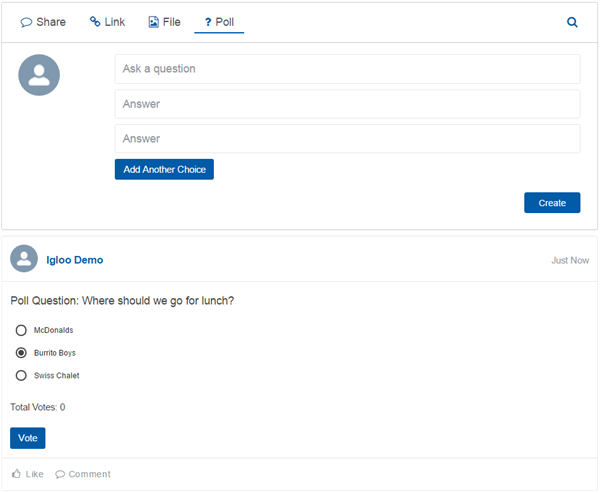Select the Burrito Boys radio option
This screenshot has width=600, height=493.
[x=21, y=353]
